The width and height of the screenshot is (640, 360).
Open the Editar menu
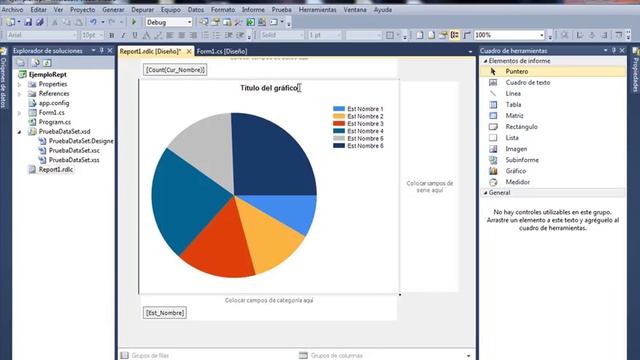click(x=38, y=9)
